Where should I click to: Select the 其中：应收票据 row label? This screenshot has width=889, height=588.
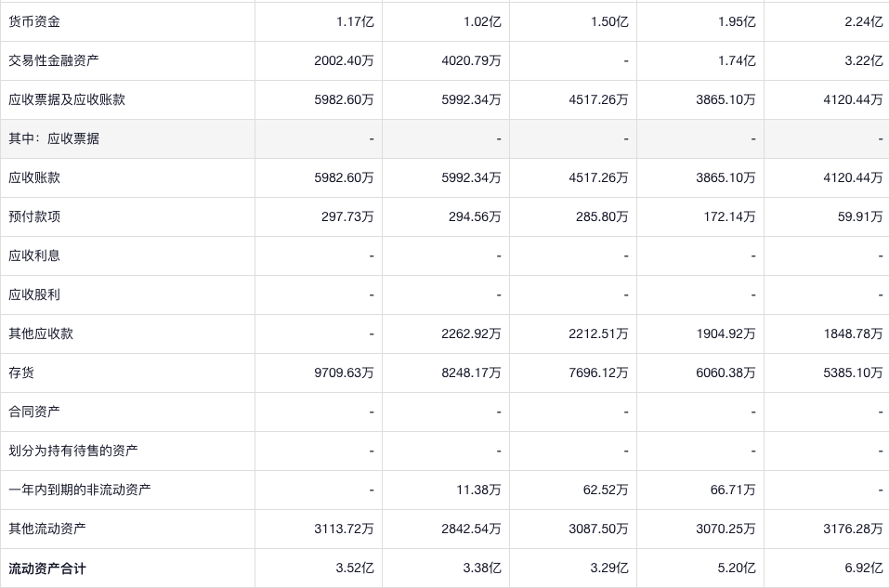tap(54, 138)
